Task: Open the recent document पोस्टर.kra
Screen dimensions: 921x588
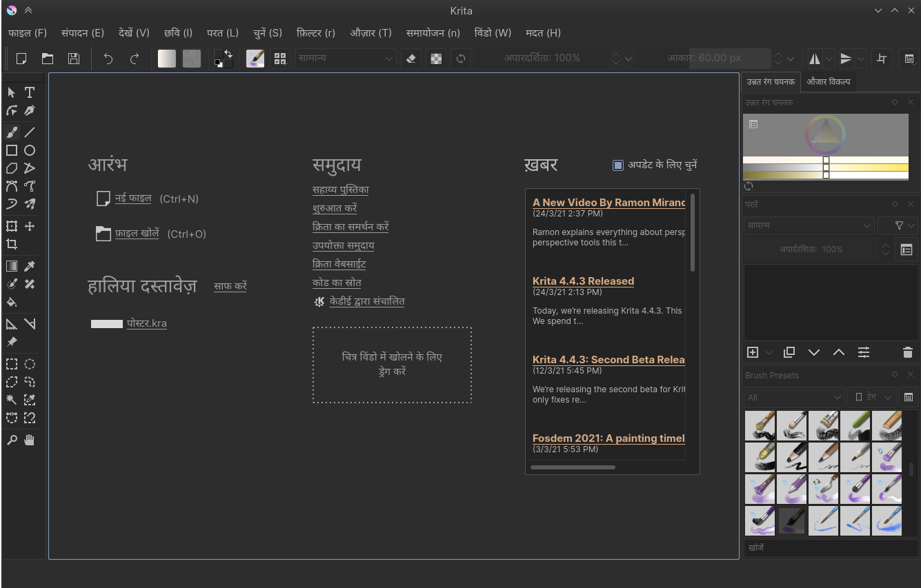Action: click(147, 323)
